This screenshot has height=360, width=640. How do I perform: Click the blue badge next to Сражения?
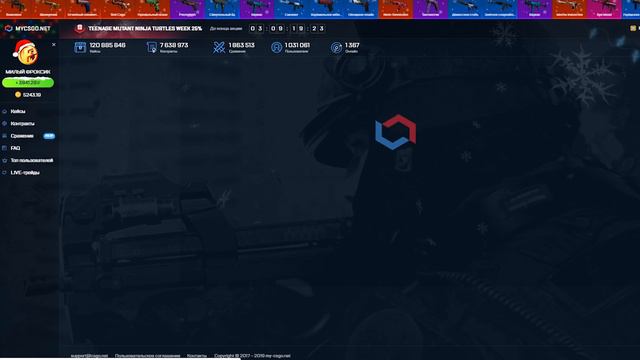49,136
